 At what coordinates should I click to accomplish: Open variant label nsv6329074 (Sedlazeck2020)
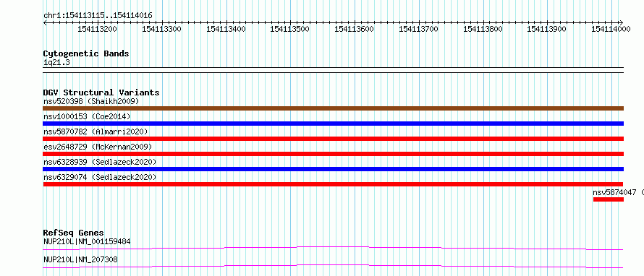tap(100, 177)
